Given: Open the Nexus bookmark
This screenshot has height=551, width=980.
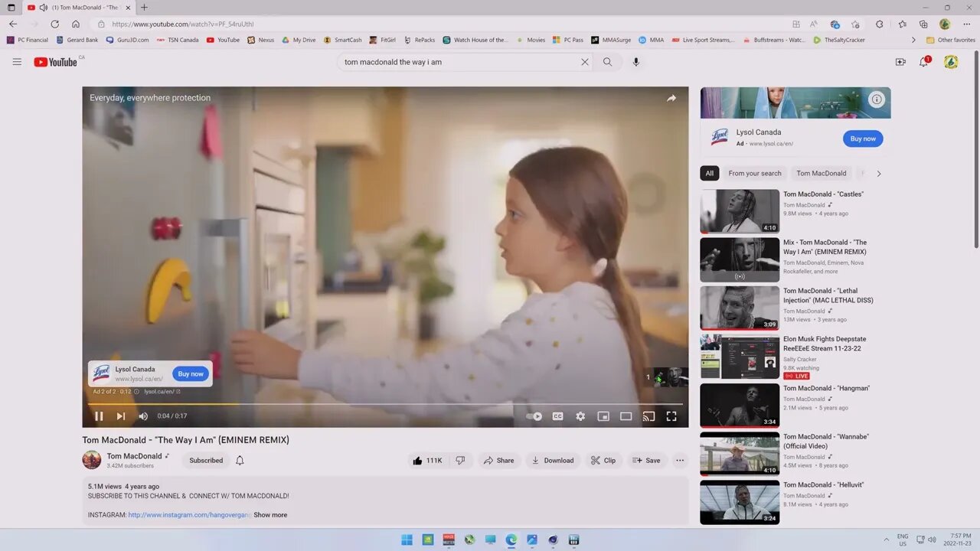Looking at the screenshot, I should click(x=261, y=40).
